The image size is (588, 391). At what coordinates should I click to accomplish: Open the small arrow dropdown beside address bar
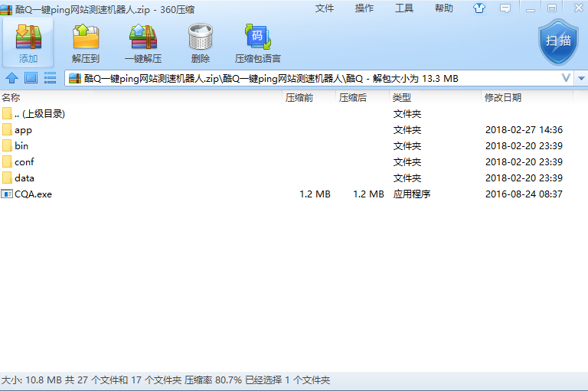point(581,78)
